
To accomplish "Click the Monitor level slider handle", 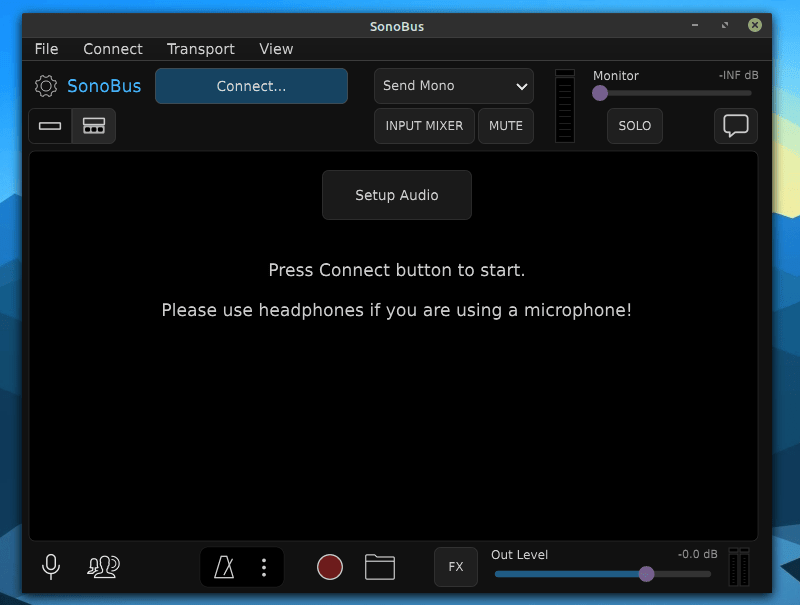I will pyautogui.click(x=600, y=93).
